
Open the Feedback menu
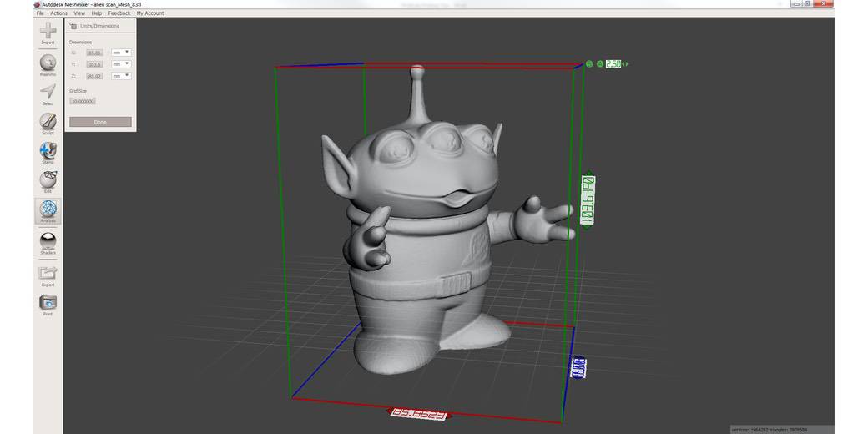point(119,13)
